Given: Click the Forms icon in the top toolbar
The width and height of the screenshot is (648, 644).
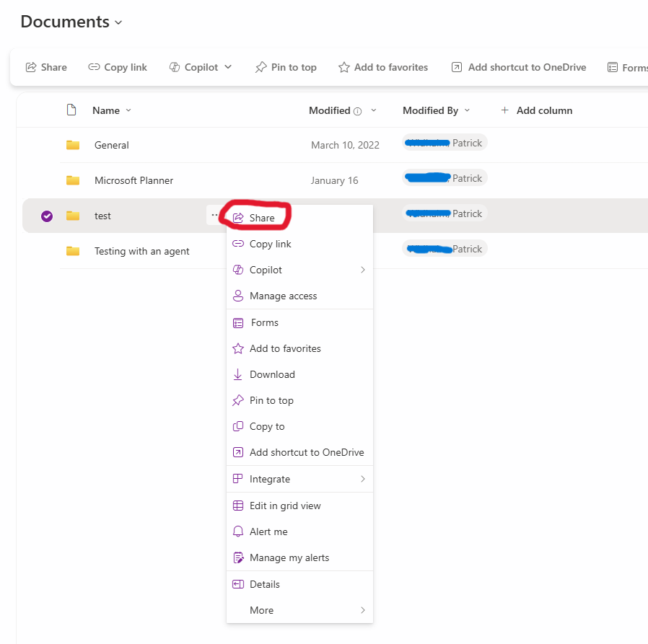Looking at the screenshot, I should (x=613, y=67).
